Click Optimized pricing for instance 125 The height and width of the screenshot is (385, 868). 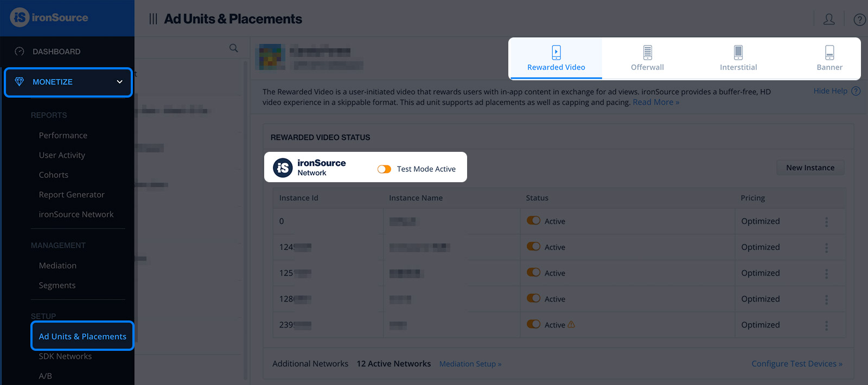761,273
